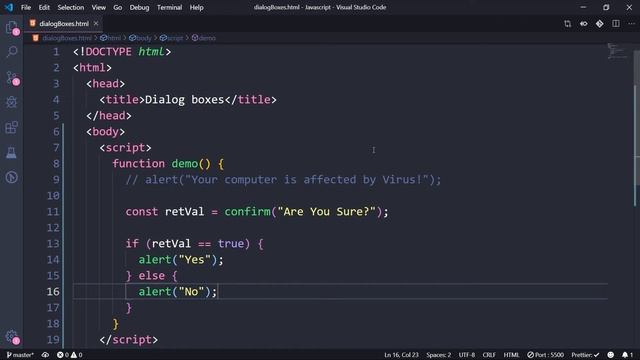Click the code minimap preview
Image resolution: width=640 pixels, height=360 pixels.
[x=618, y=51]
